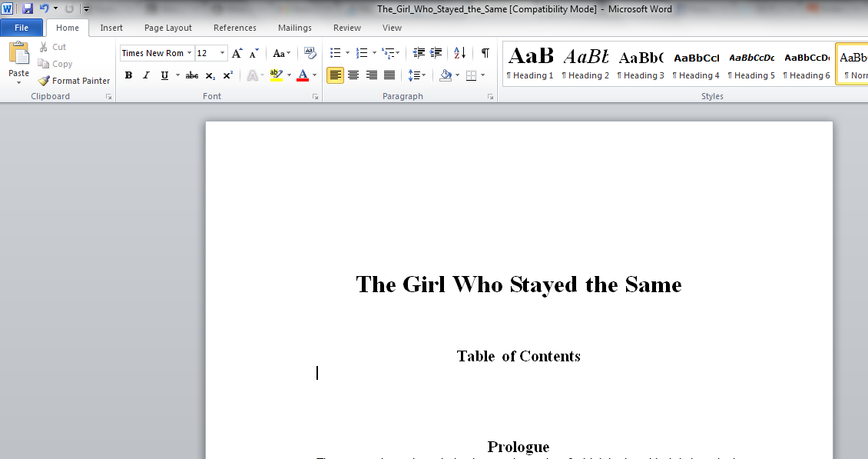Customize the Quick Access Toolbar dropdown
This screenshot has width=868, height=459.
point(86,9)
